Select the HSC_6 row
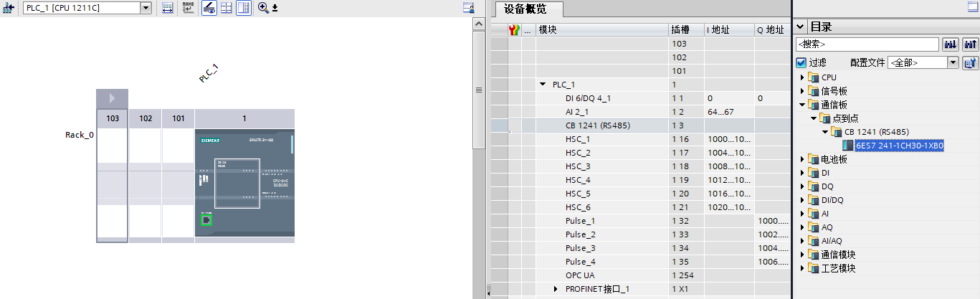This screenshot has height=299, width=980. pyautogui.click(x=641, y=207)
